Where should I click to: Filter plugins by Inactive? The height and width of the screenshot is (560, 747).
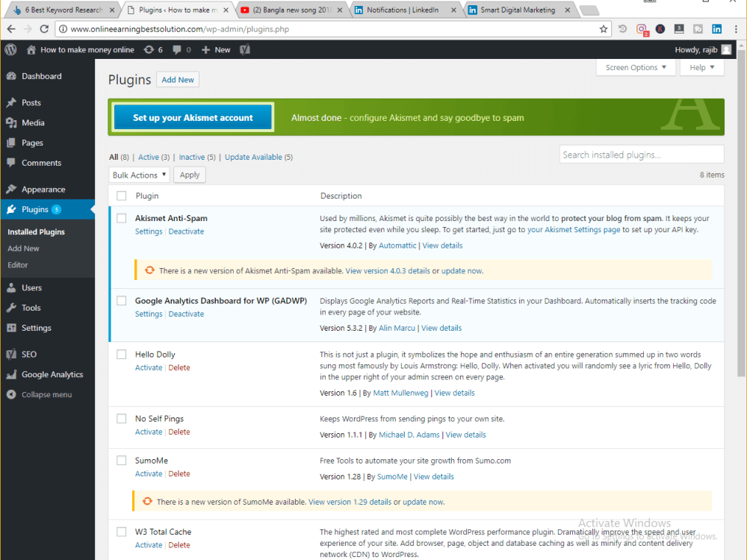[191, 157]
